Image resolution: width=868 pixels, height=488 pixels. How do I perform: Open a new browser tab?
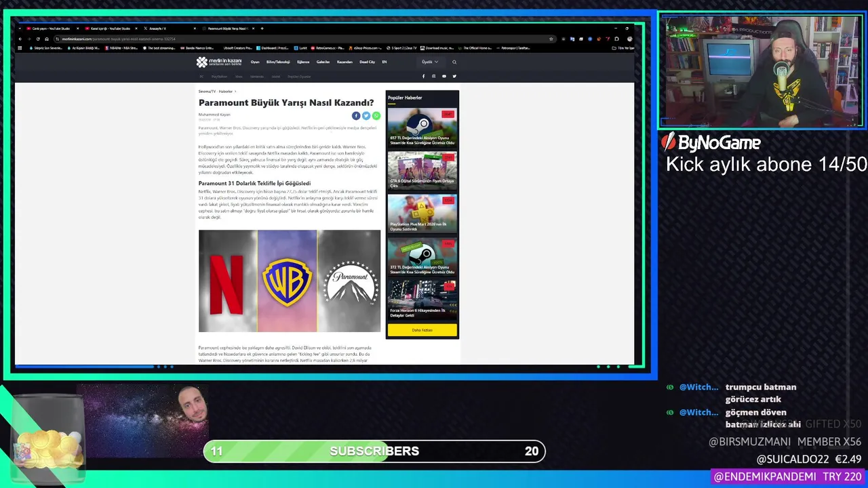pyautogui.click(x=262, y=28)
